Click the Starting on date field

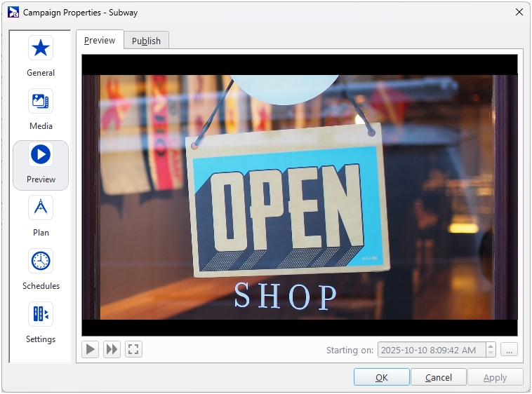point(431,350)
